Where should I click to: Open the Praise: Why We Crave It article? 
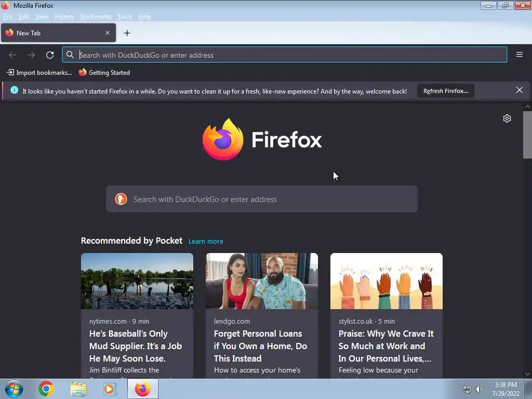click(386, 346)
